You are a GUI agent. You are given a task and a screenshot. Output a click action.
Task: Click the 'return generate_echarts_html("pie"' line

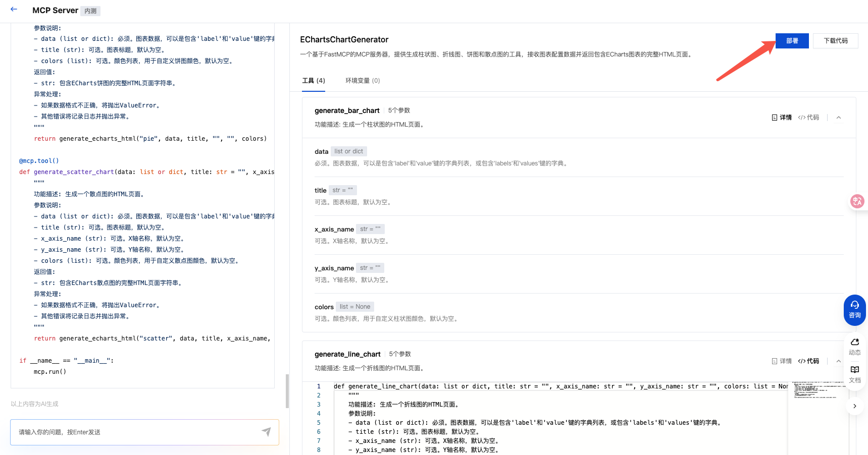tap(150, 139)
